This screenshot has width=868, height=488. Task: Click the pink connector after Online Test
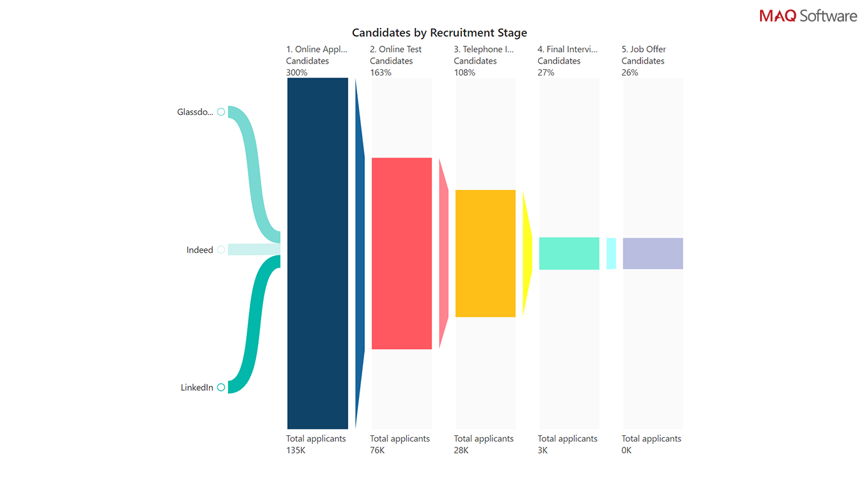pos(444,253)
